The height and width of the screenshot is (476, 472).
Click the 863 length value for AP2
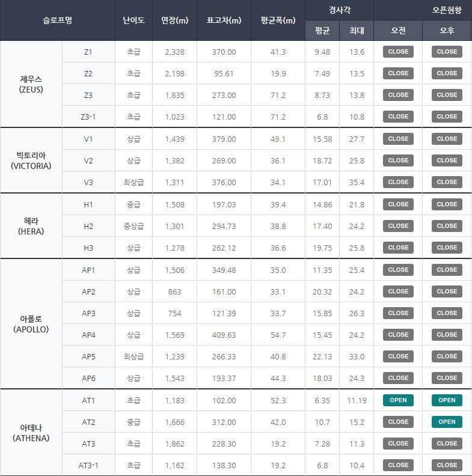tap(174, 291)
